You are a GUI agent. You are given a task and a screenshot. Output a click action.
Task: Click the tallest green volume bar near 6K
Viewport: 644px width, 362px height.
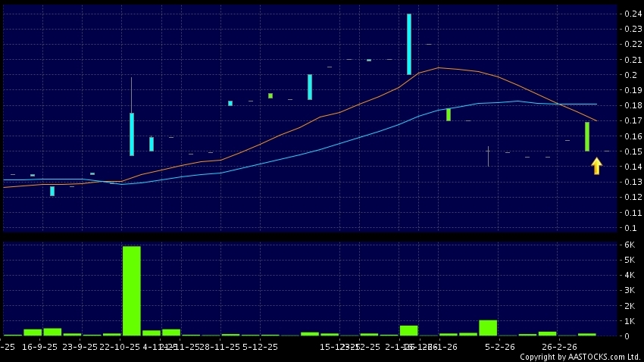pos(132,290)
